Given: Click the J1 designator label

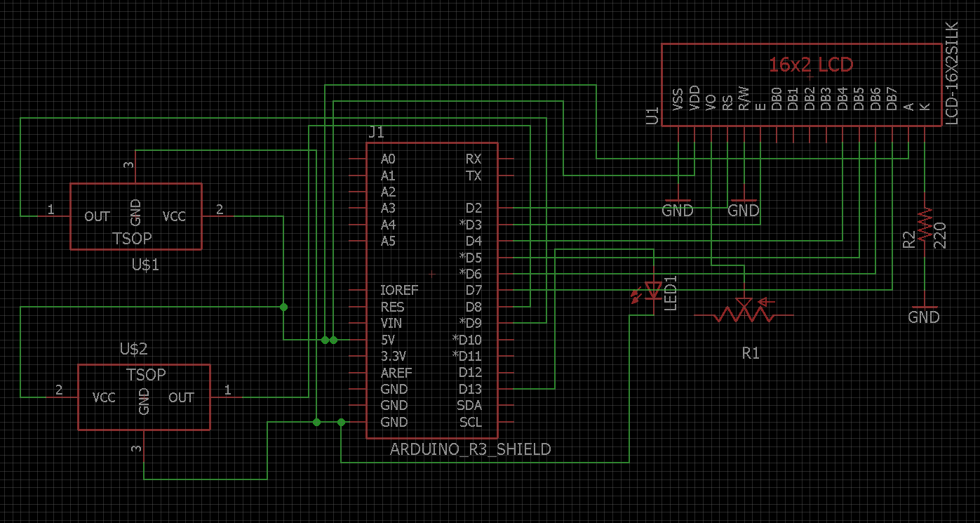Looking at the screenshot, I should click(376, 133).
